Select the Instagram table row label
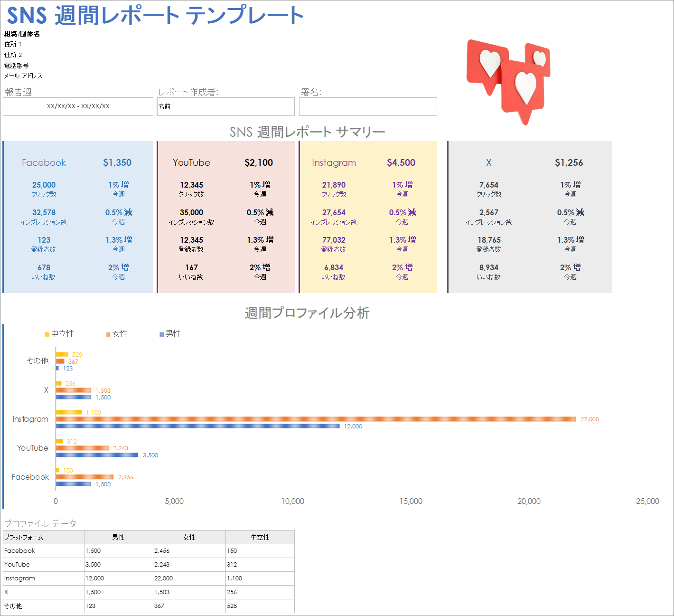 tap(43, 578)
